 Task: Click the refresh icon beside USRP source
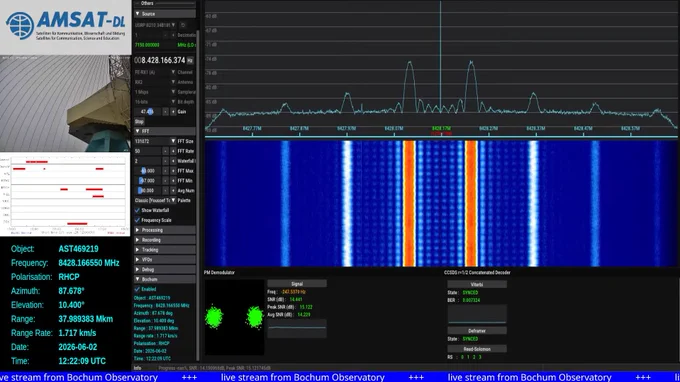tap(183, 25)
